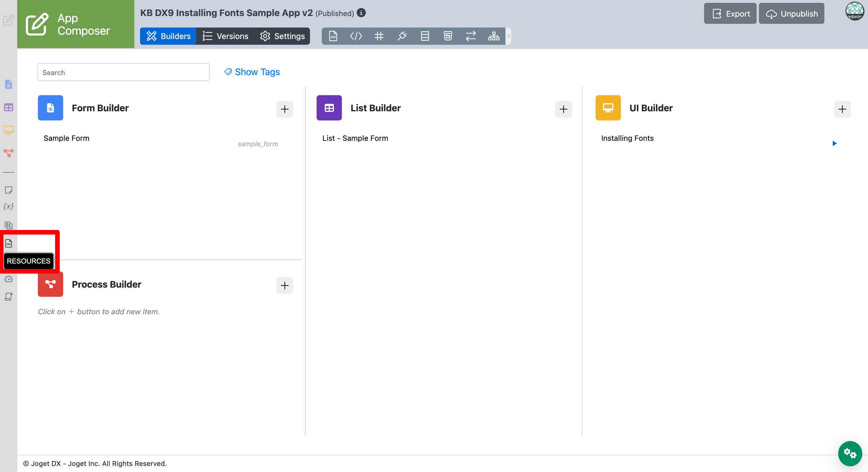Open the translation icon in left sidebar

click(x=8, y=225)
